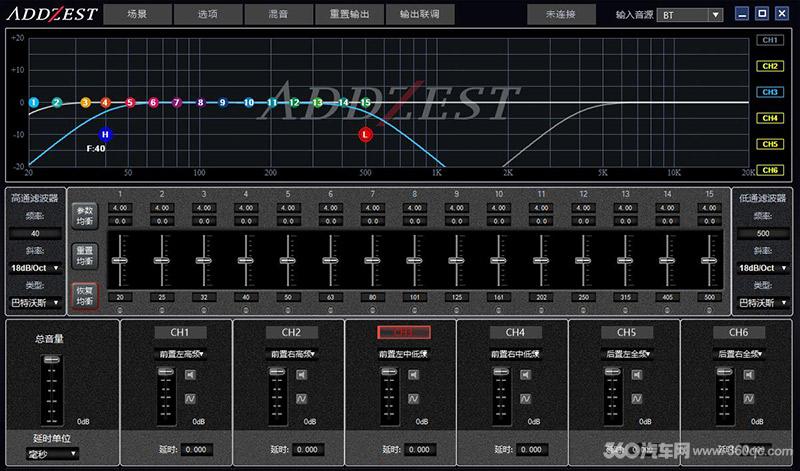The width and height of the screenshot is (800, 471).
Task: Mute the CH1 output
Action: (190, 375)
